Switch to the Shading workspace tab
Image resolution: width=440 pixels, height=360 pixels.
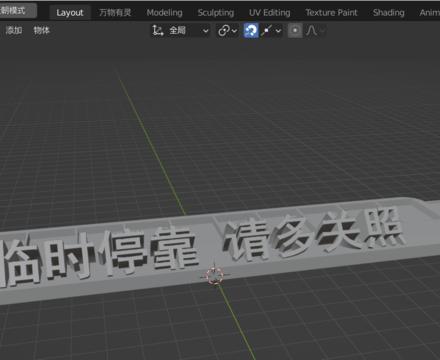[389, 13]
